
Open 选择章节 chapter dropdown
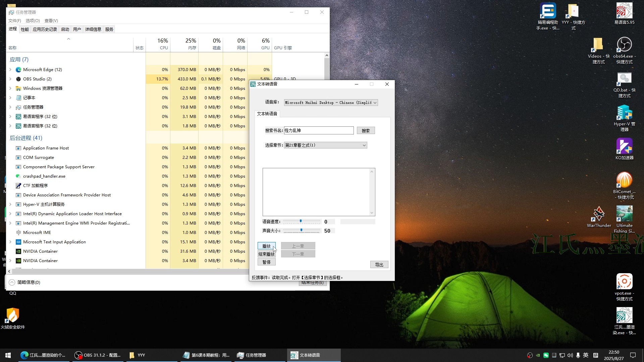coord(326,145)
